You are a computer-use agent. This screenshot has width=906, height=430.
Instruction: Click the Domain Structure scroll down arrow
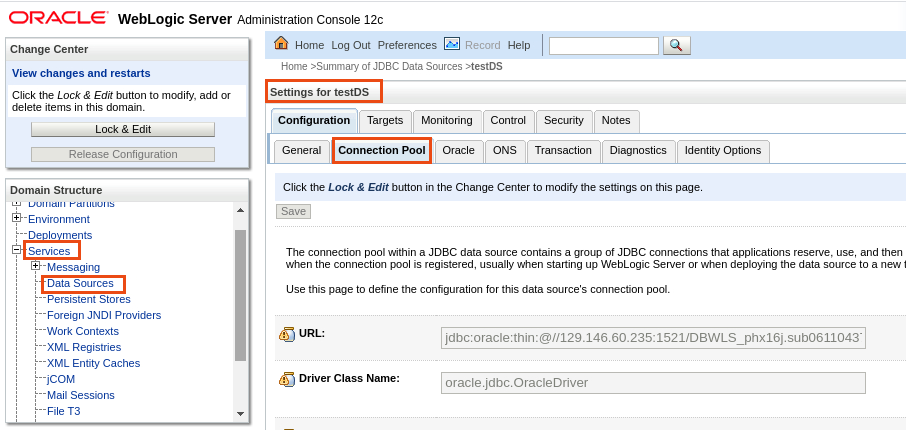coord(240,414)
